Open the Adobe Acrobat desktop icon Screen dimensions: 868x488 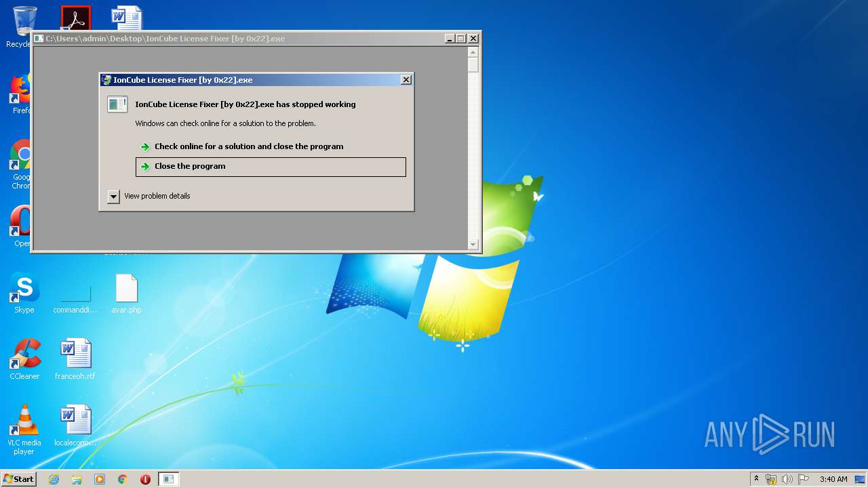pos(75,19)
